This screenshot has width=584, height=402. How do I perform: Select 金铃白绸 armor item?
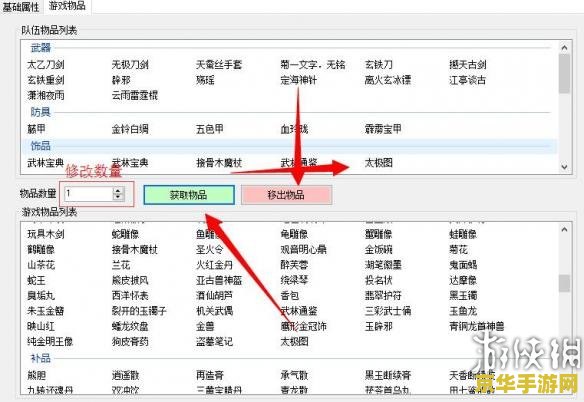pyautogui.click(x=130, y=129)
